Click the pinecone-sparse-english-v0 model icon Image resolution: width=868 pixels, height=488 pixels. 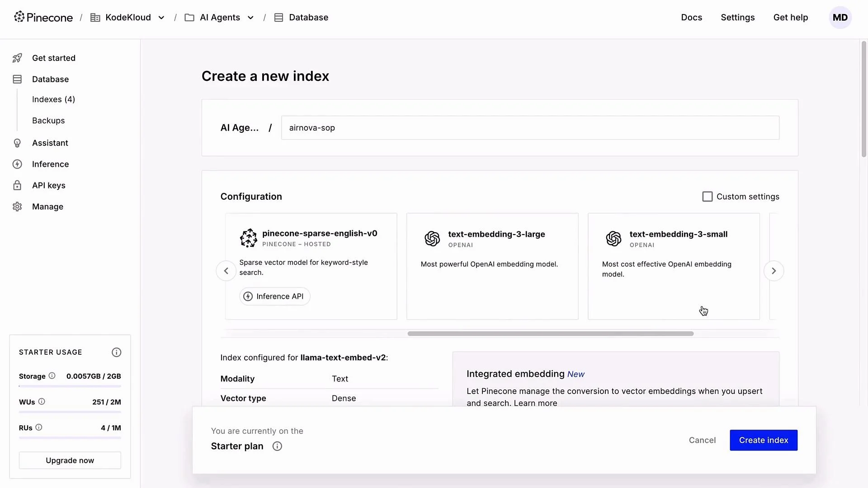pyautogui.click(x=248, y=238)
